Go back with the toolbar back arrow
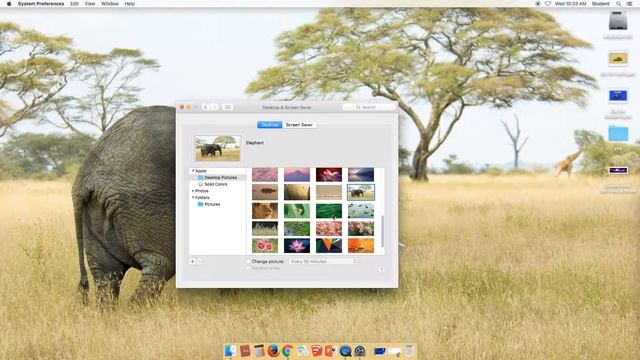640x360 pixels. (x=205, y=107)
